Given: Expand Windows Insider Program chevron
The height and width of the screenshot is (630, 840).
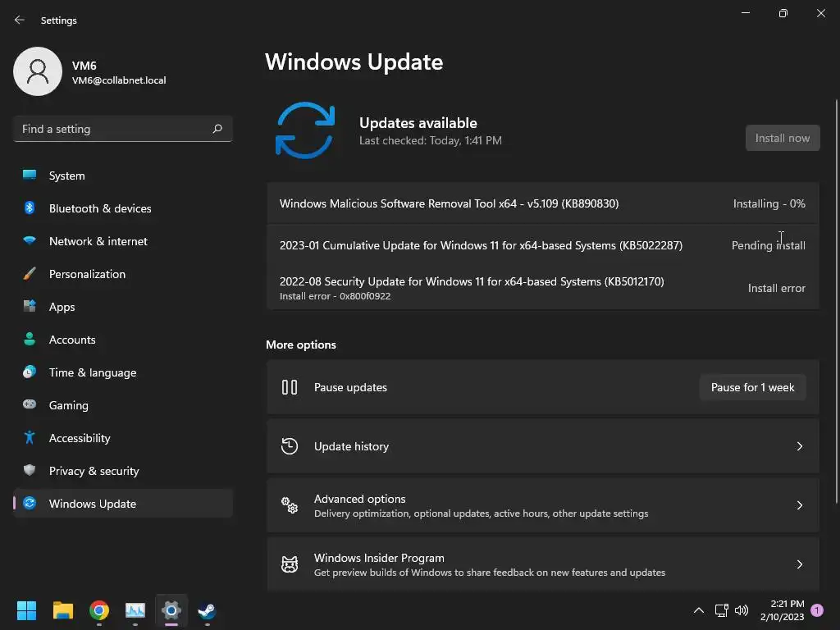Looking at the screenshot, I should coord(799,564).
